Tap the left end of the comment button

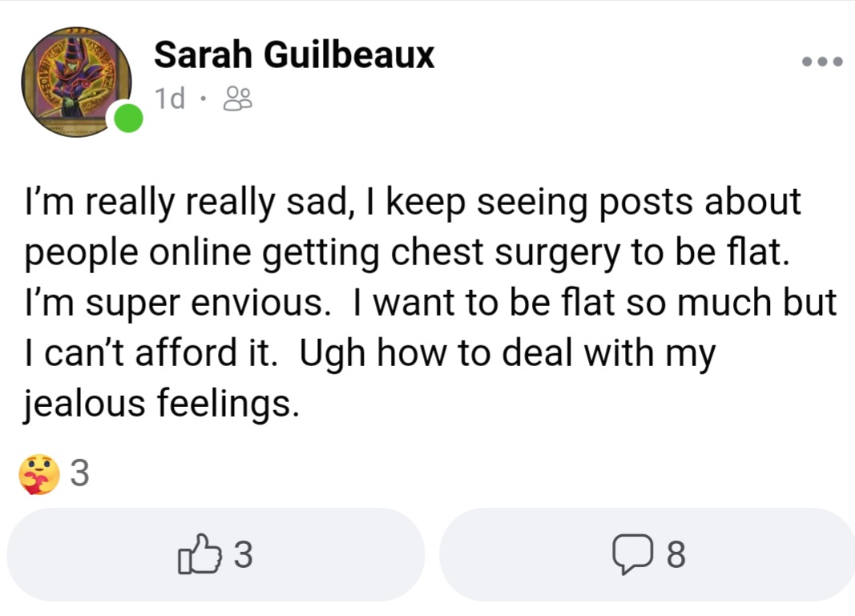pyautogui.click(x=463, y=554)
